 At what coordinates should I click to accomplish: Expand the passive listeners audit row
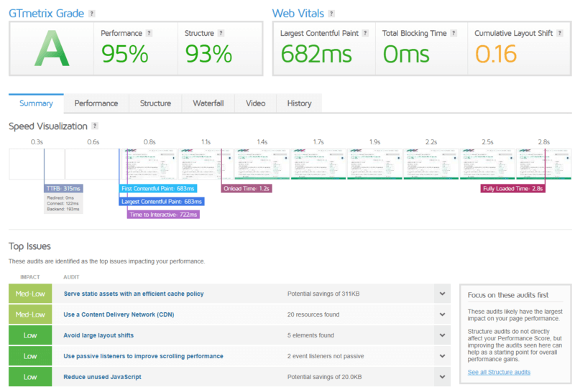pos(441,356)
